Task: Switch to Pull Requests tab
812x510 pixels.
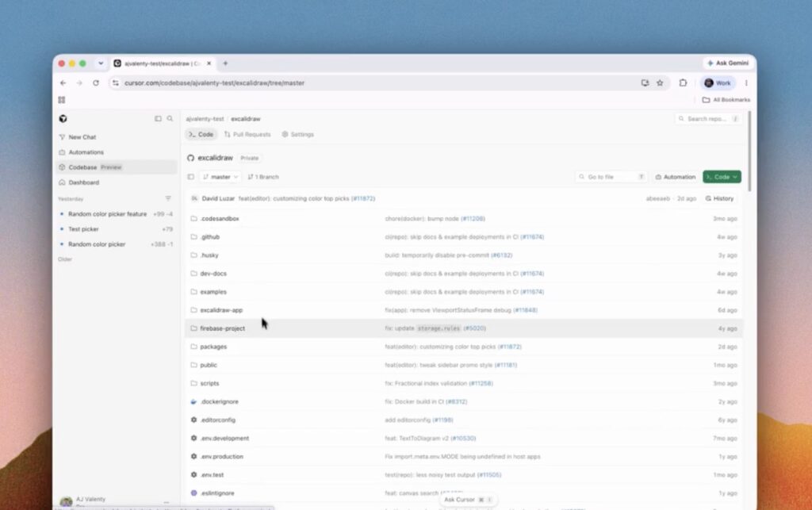Action: tap(247, 135)
